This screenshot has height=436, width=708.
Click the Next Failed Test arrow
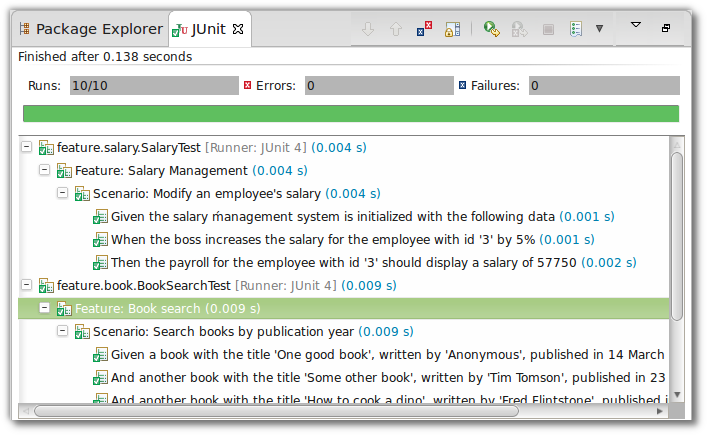368,29
